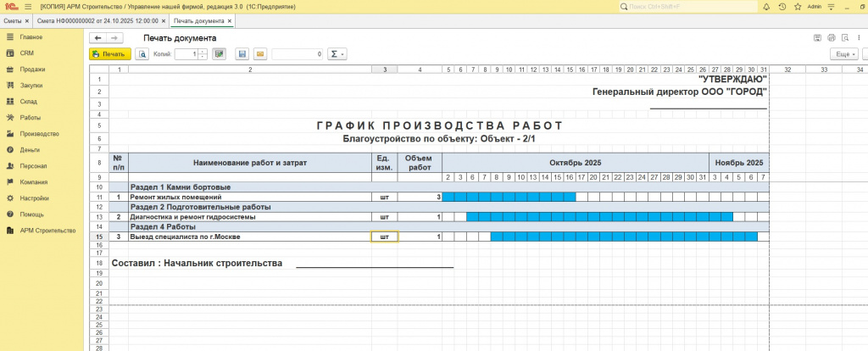Go forward with the right arrow button
The height and width of the screenshot is (351, 868).
[114, 37]
